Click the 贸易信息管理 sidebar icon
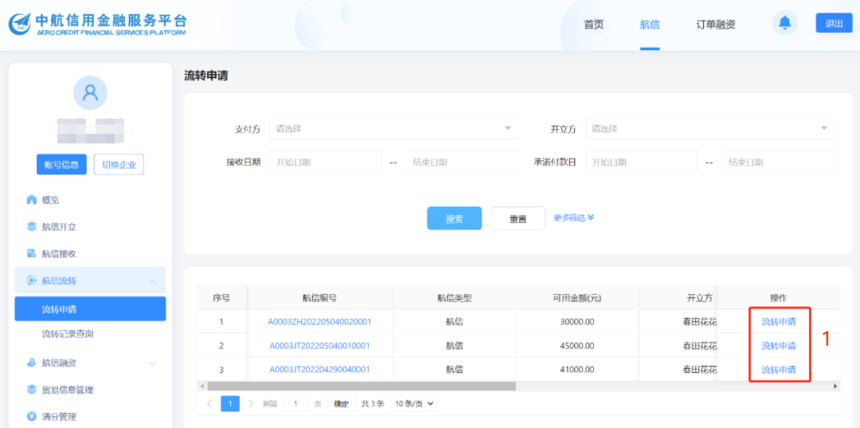The width and height of the screenshot is (860, 428). click(x=31, y=390)
